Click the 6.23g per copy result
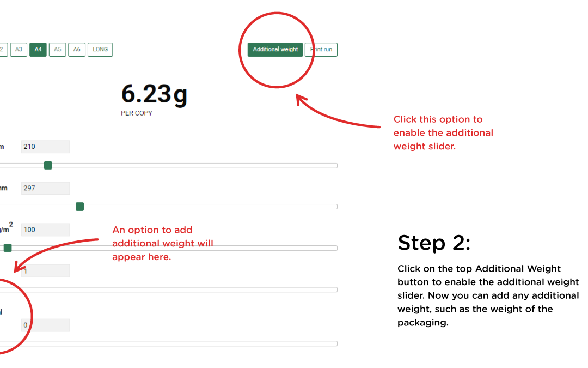Screen dimensions: 588x368 coord(154,94)
